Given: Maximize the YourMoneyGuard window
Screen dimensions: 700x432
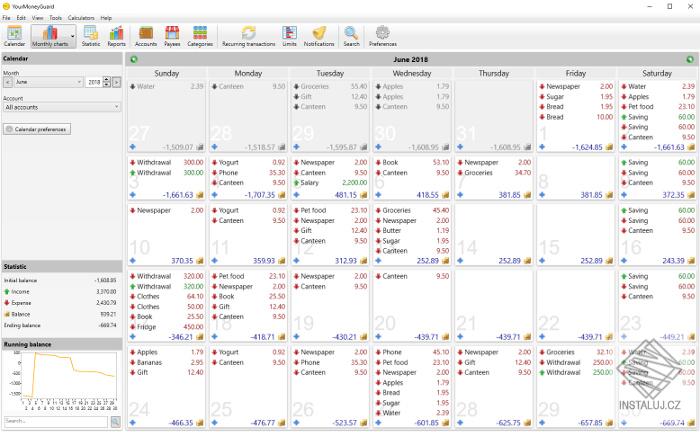Looking at the screenshot, I should 670,6.
